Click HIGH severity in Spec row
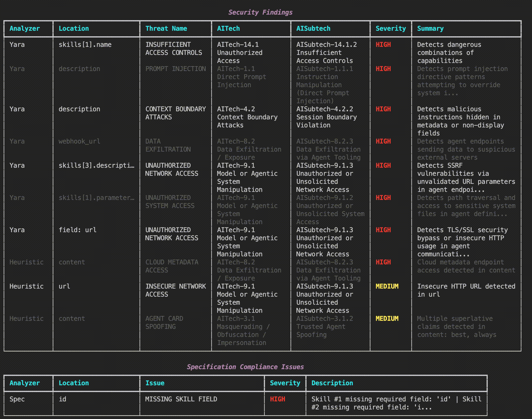Viewport: 532px width, 419px height. [277, 399]
